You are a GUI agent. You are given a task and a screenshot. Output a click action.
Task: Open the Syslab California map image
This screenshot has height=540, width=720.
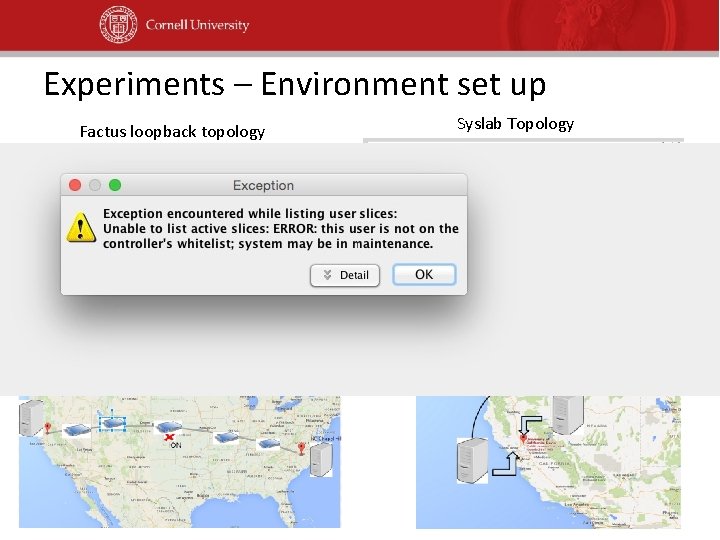(548, 462)
